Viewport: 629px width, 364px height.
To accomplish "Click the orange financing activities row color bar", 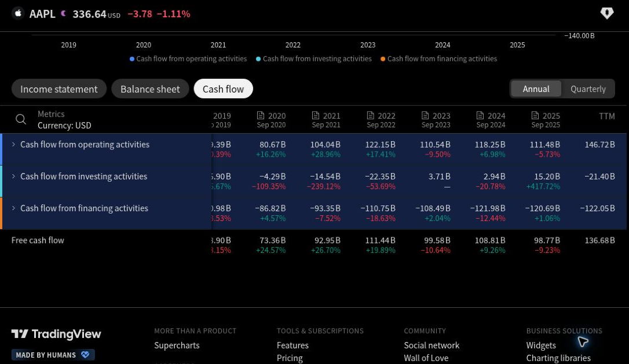I will pyautogui.click(x=1, y=214).
